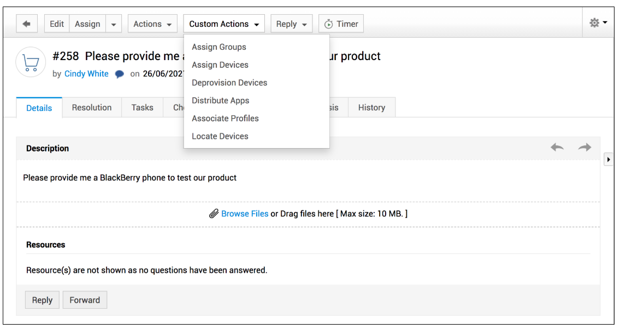The width and height of the screenshot is (644, 335).
Task: Select Assign Devices from the menu
Action: tap(220, 65)
